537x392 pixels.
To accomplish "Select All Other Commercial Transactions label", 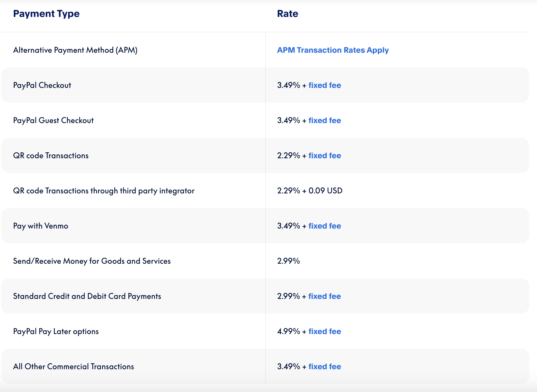I will point(73,367).
